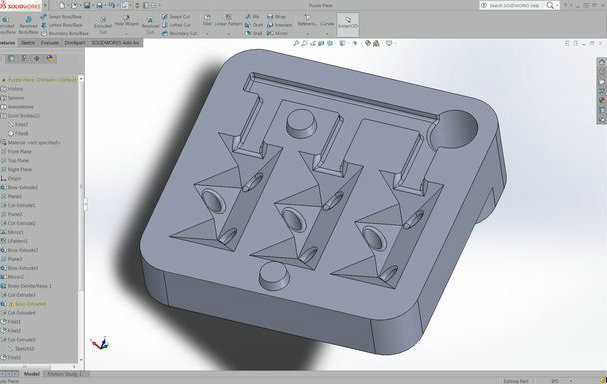Open the ConfigurationManager panel tab

pos(24,58)
